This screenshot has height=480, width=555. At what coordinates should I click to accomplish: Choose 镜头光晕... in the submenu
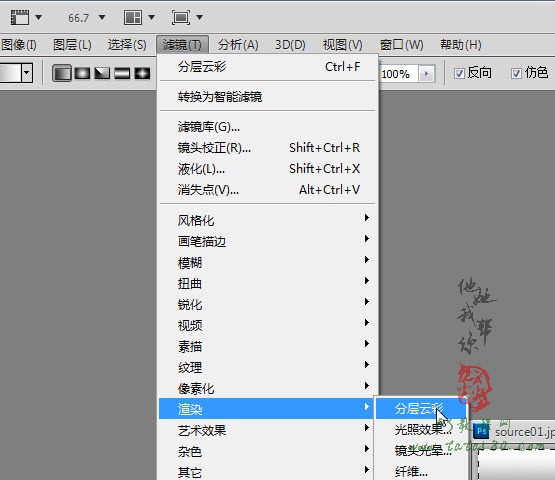tap(420, 450)
